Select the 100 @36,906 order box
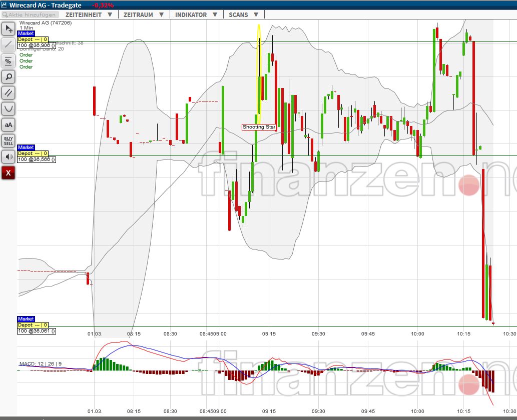 click(37, 45)
